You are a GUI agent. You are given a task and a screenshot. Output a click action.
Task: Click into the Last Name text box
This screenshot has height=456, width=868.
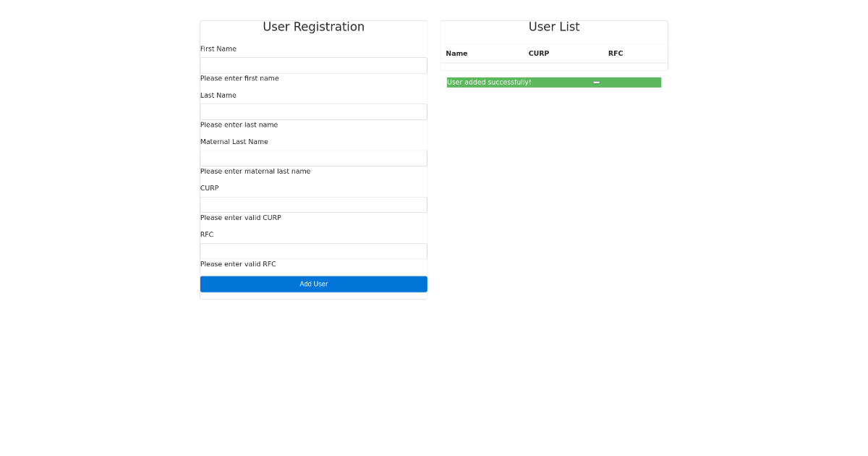point(313,112)
